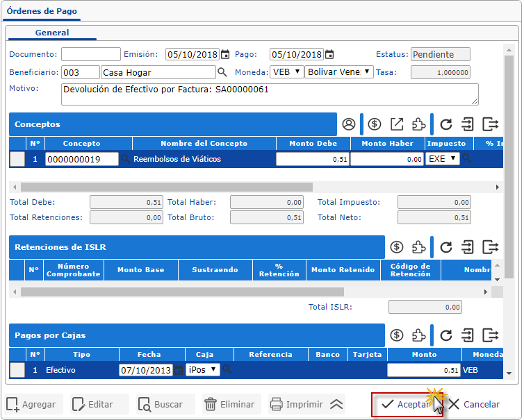Open the Impuesto EXE dropdown
The height and width of the screenshot is (420, 524).
[443, 159]
